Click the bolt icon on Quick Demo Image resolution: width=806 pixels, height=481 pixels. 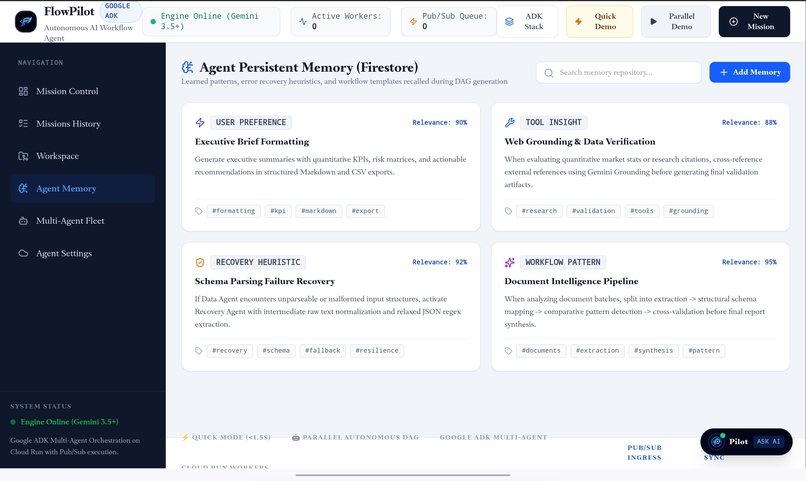point(579,22)
